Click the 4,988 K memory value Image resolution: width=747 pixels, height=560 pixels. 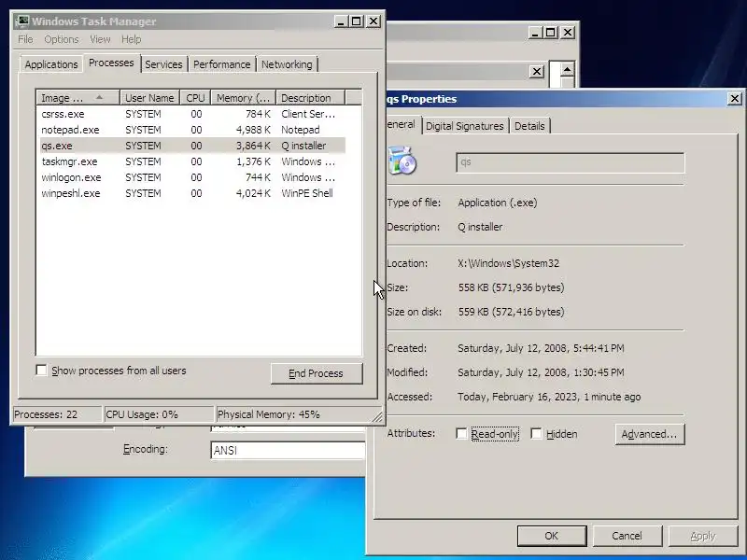point(253,130)
